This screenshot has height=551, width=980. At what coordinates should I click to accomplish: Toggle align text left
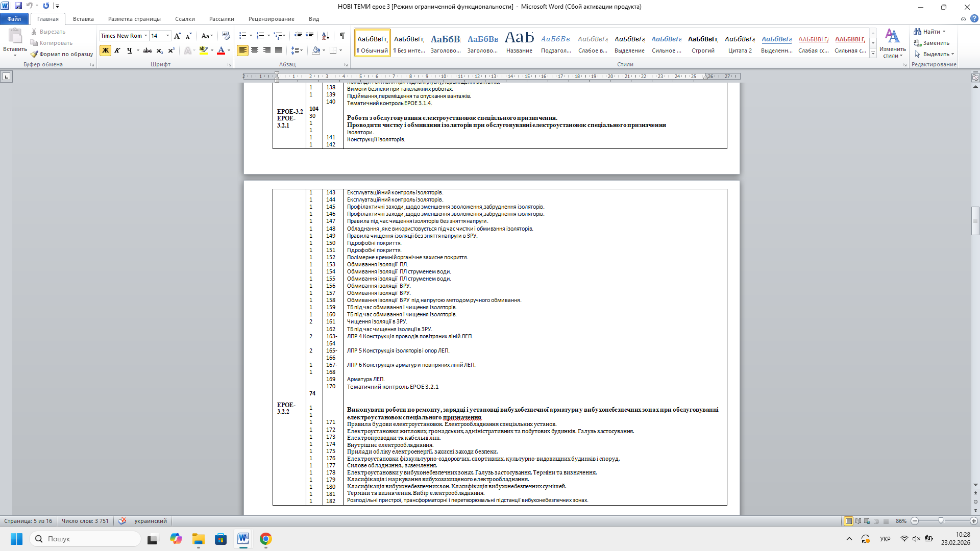(242, 51)
